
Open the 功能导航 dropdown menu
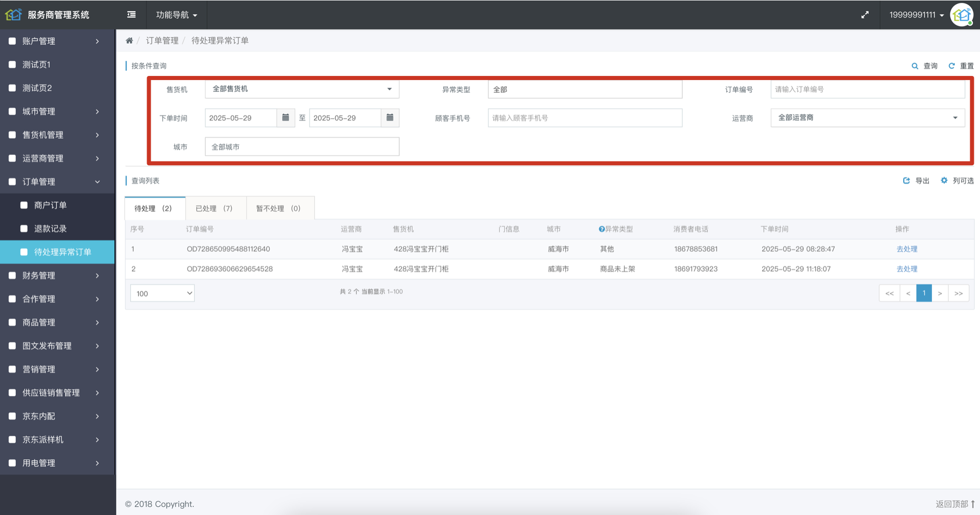[x=176, y=15]
